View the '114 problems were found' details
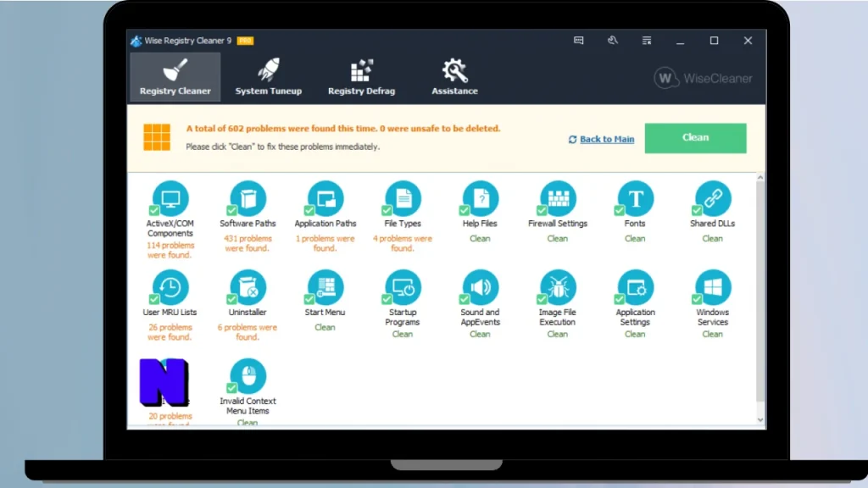868x488 pixels. [x=170, y=250]
